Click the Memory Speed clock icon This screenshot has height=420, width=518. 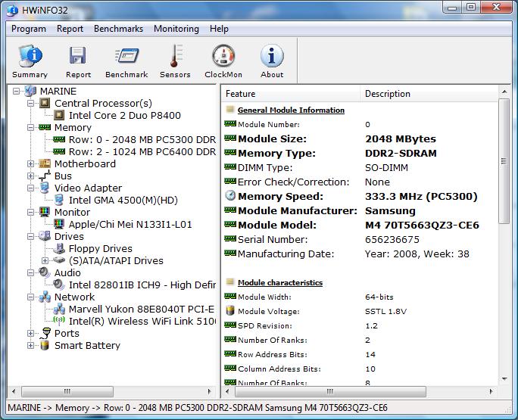click(230, 195)
